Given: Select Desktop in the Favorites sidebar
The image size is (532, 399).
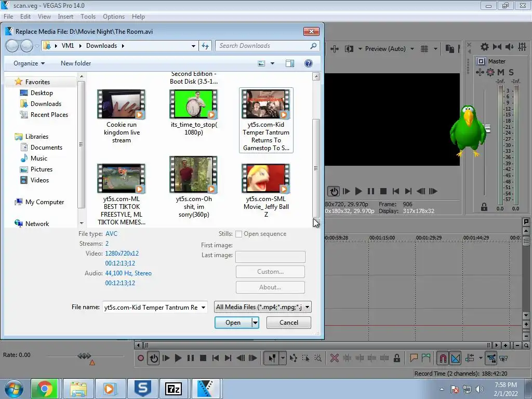Looking at the screenshot, I should click(42, 93).
